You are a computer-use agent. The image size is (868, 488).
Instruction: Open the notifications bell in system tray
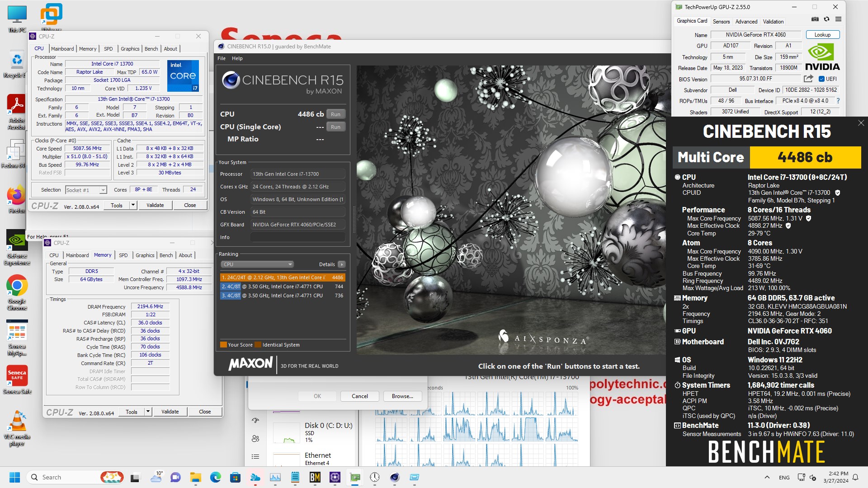coord(855,477)
